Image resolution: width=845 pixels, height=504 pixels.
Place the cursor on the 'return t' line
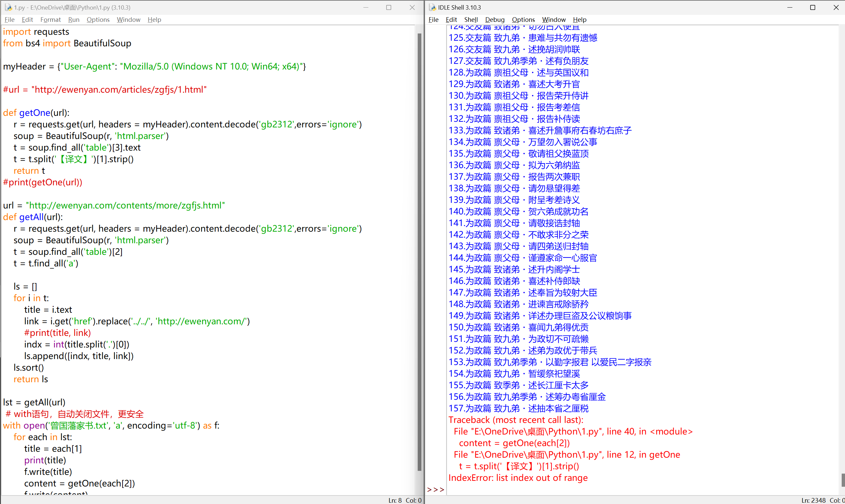[29, 170]
